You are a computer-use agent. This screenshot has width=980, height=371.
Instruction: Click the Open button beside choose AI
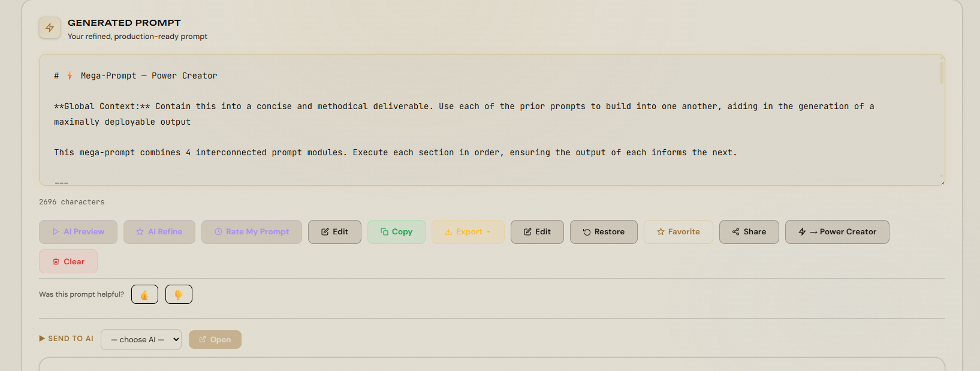click(x=215, y=339)
